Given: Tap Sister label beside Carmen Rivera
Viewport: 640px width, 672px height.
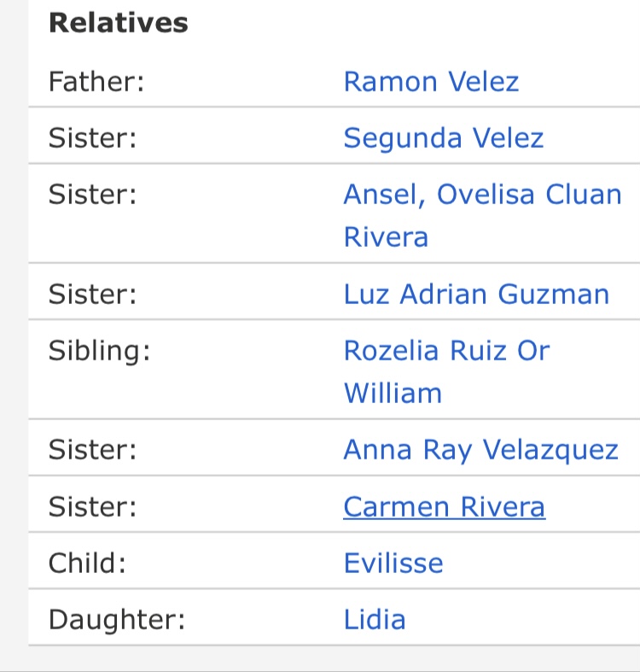Looking at the screenshot, I should click(92, 507).
